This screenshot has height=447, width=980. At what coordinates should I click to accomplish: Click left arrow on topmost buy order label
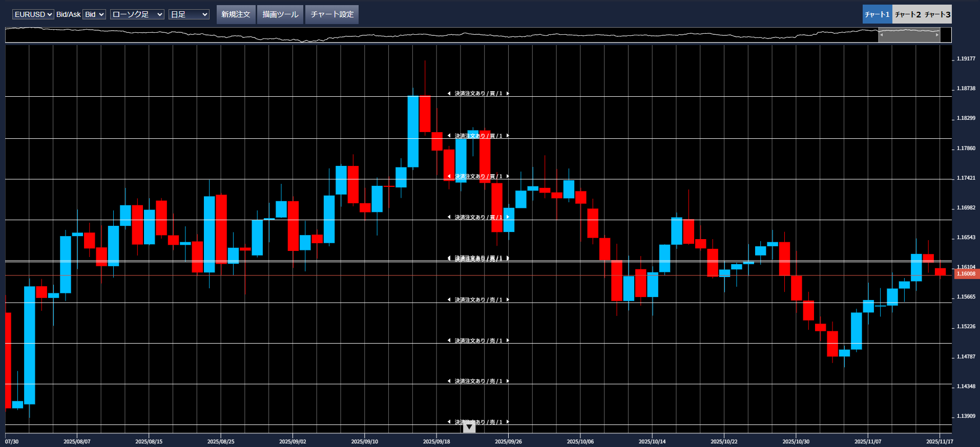tap(449, 94)
